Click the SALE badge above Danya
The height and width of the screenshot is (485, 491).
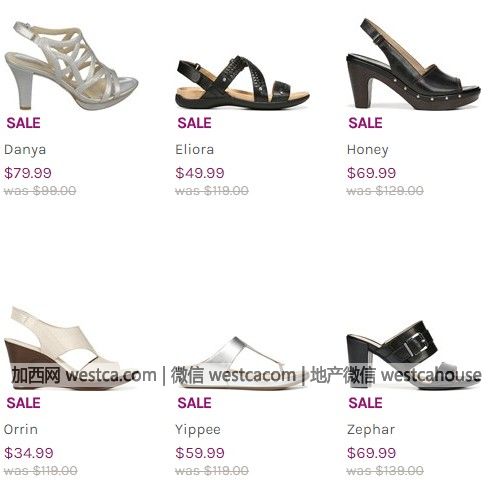click(24, 123)
